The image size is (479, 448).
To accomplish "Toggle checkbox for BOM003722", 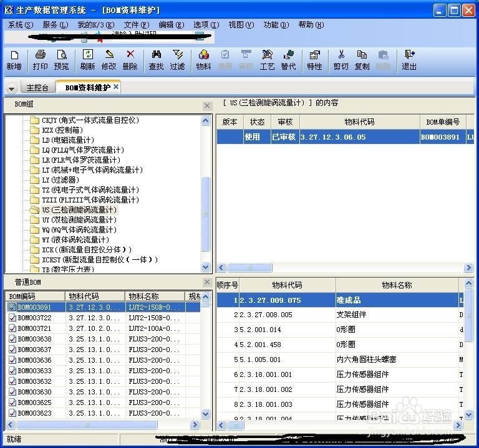I will [12, 318].
